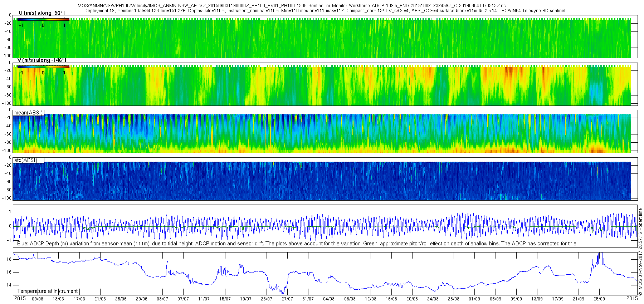Click the 'mean(ABSI)' panel label
The width and height of the screenshot is (644, 304).
click(29, 113)
